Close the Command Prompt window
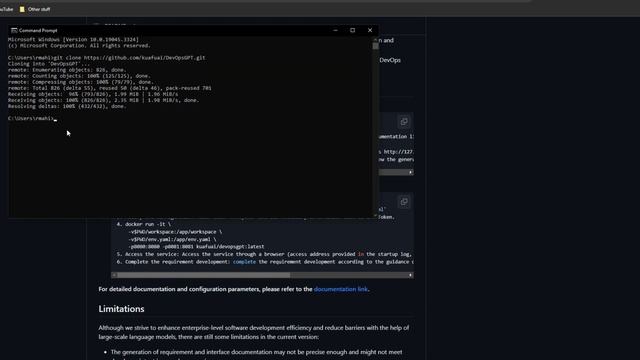The width and height of the screenshot is (640, 360). pos(370,30)
